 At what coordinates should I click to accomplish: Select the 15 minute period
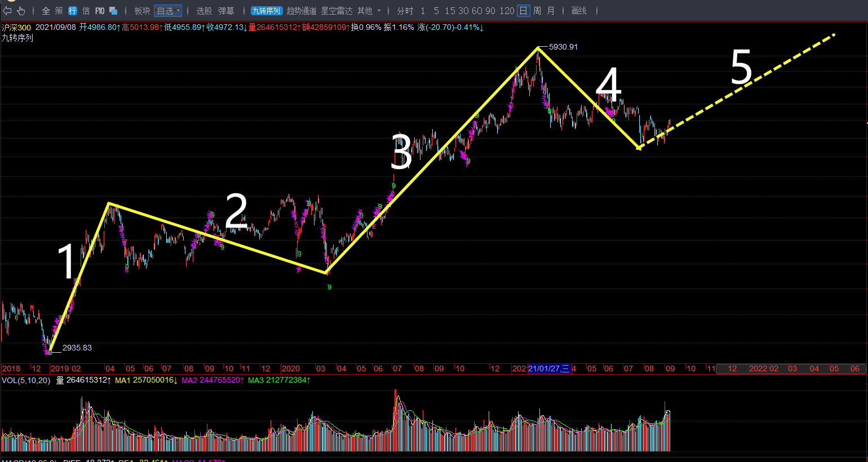[x=450, y=11]
